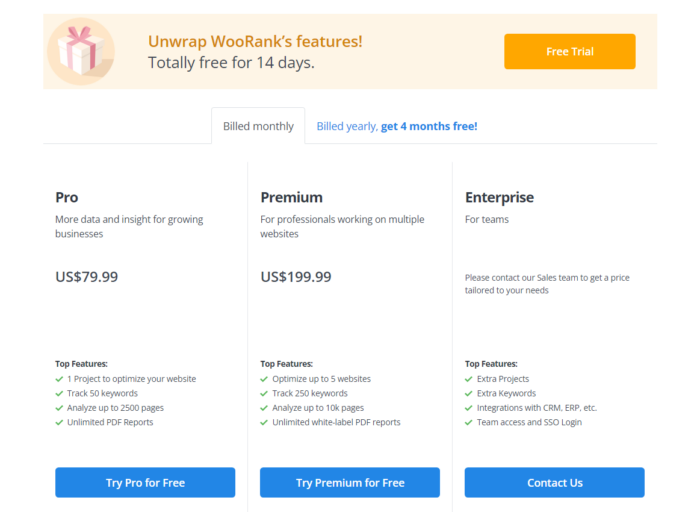Click checkmark beside Analyze up to 10k pages
Image resolution: width=700 pixels, height=512 pixels.
coord(264,408)
